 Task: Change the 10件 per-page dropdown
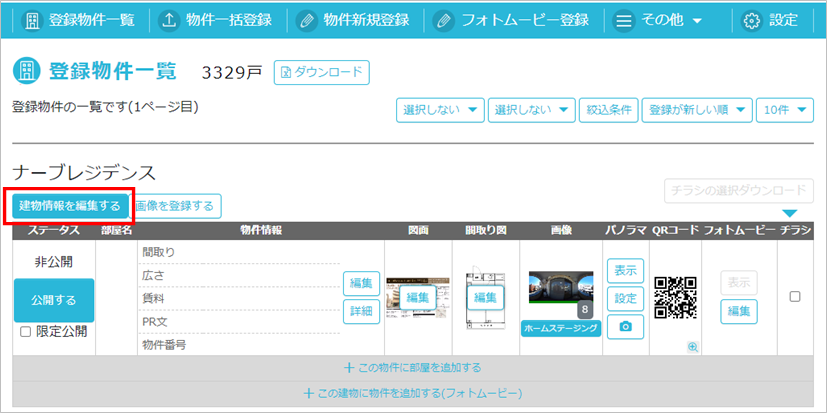click(x=785, y=110)
